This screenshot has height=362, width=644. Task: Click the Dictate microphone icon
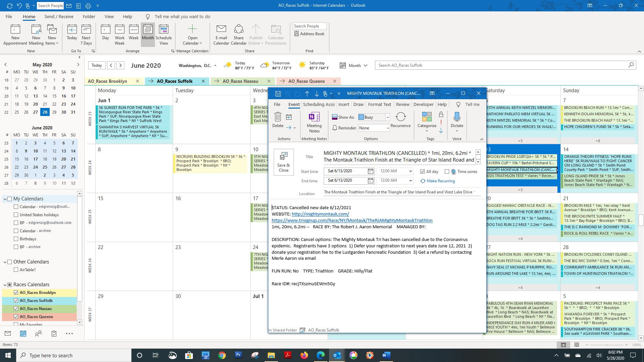[x=457, y=117]
